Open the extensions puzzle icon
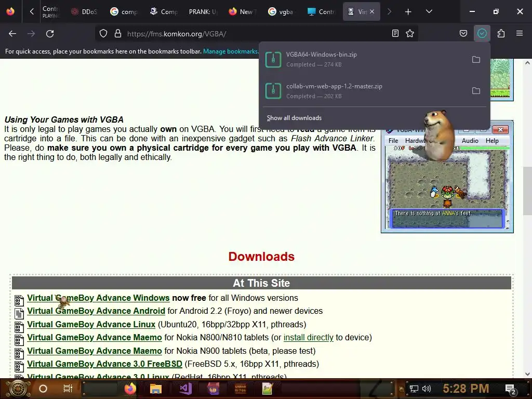The width and height of the screenshot is (532, 399). tap(501, 33)
